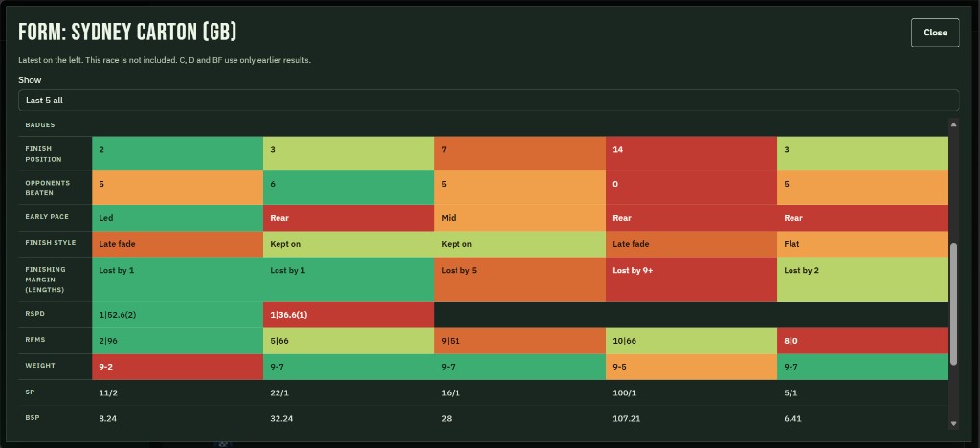Image resolution: width=980 pixels, height=448 pixels.
Task: Select the Finish Position cell showing 2
Action: (x=177, y=154)
